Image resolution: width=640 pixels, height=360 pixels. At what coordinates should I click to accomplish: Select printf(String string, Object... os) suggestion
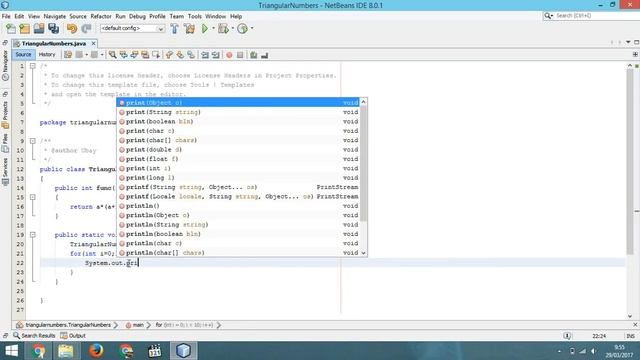pos(238,187)
